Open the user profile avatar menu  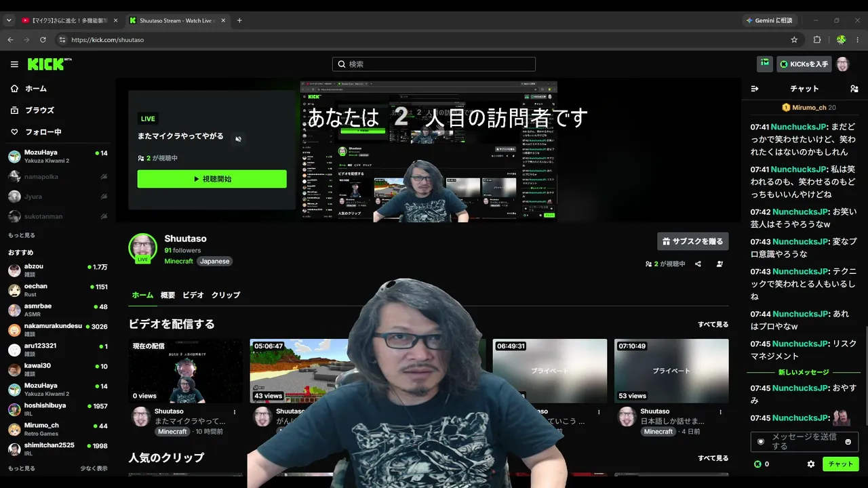842,64
